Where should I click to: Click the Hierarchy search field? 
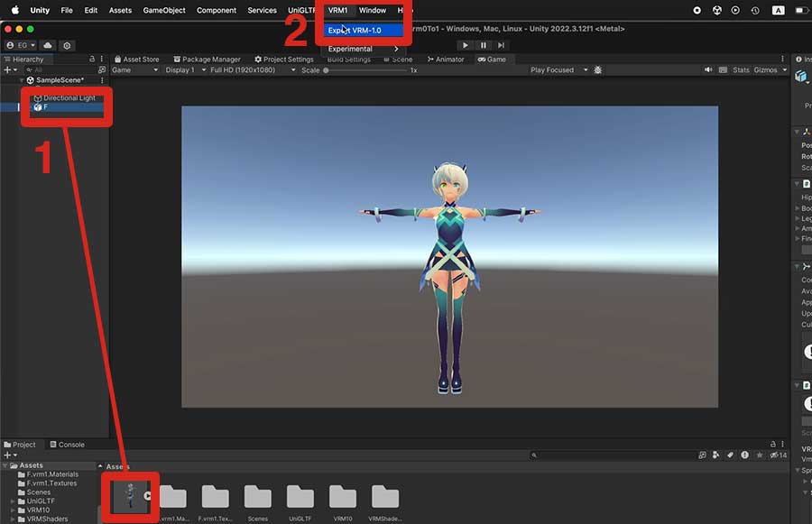[x=60, y=69]
